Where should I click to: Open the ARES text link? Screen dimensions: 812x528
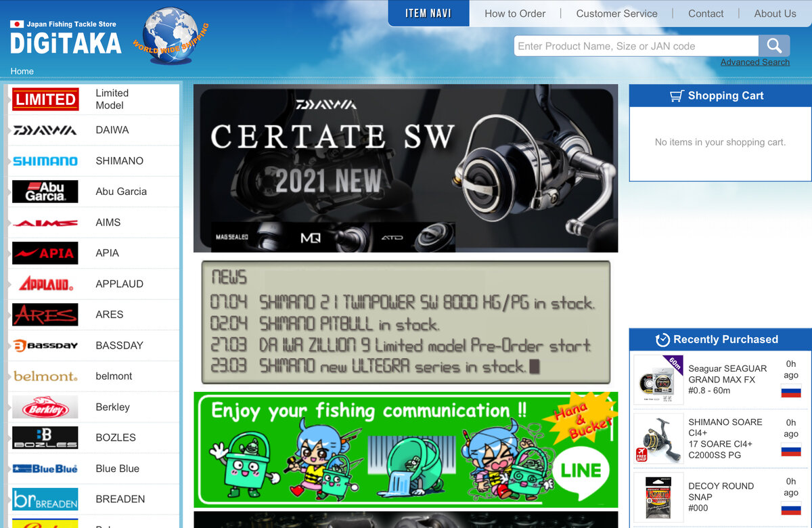[110, 315]
